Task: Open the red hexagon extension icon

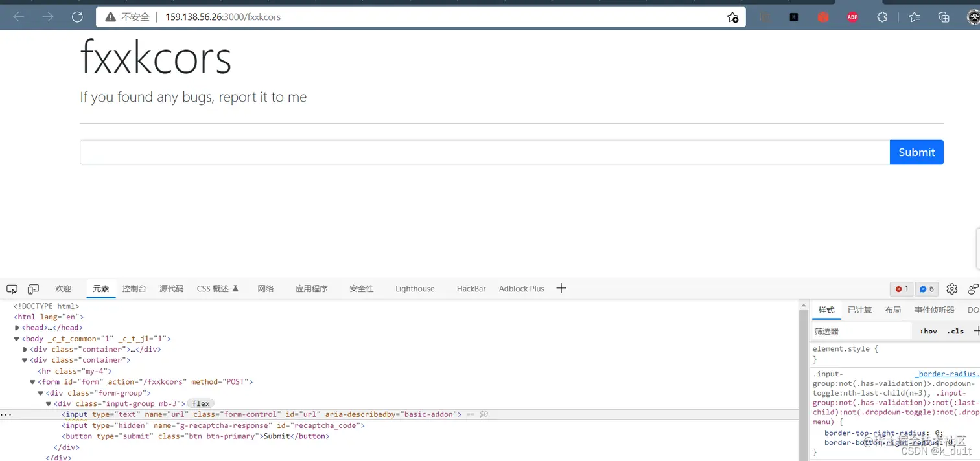Action: coord(823,17)
